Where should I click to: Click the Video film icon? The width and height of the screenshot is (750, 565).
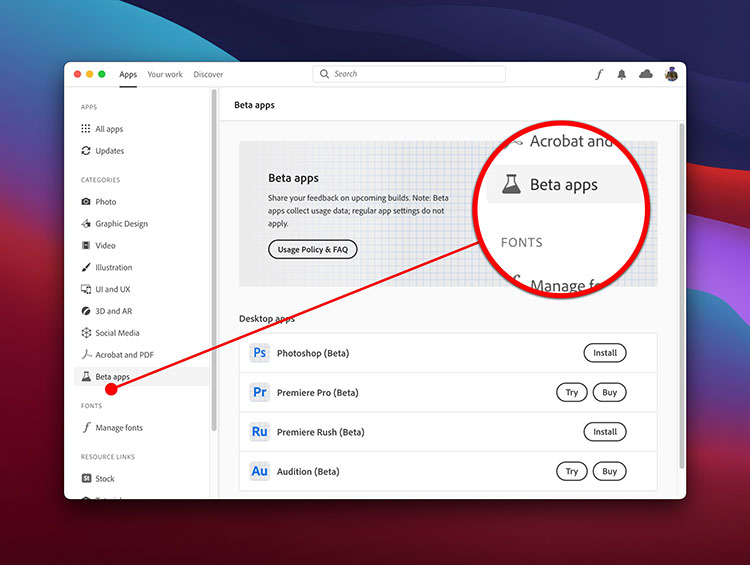coord(86,245)
